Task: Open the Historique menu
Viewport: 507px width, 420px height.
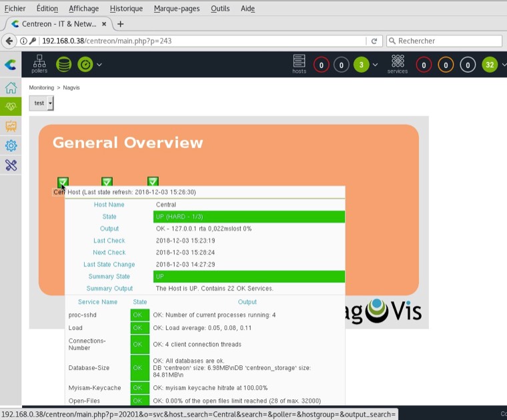Action: (x=126, y=9)
